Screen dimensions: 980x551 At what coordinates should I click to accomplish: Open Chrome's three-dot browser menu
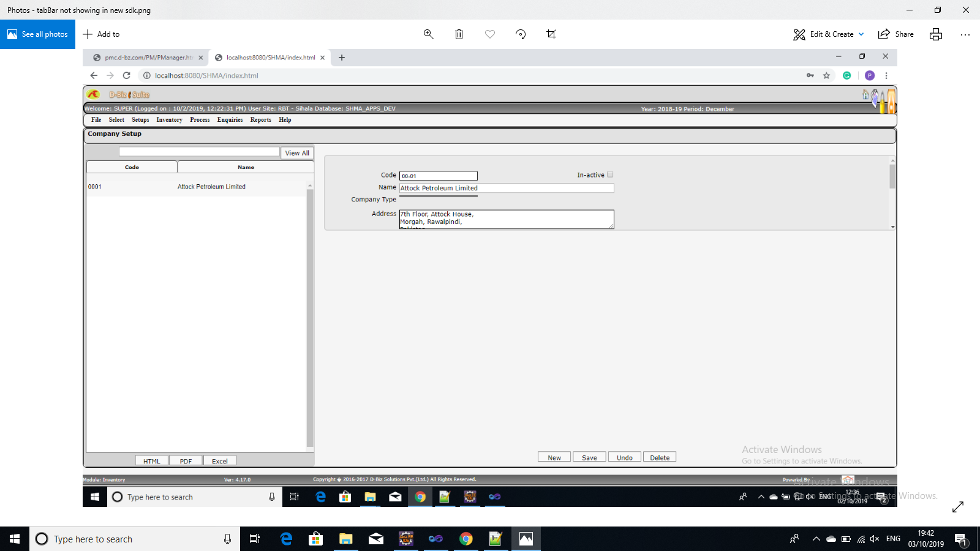[x=886, y=75]
